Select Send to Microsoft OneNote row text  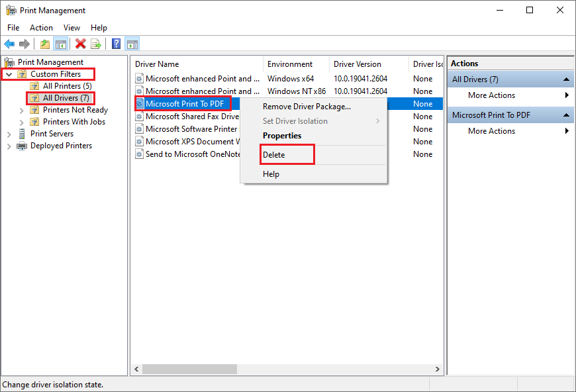[x=193, y=154]
